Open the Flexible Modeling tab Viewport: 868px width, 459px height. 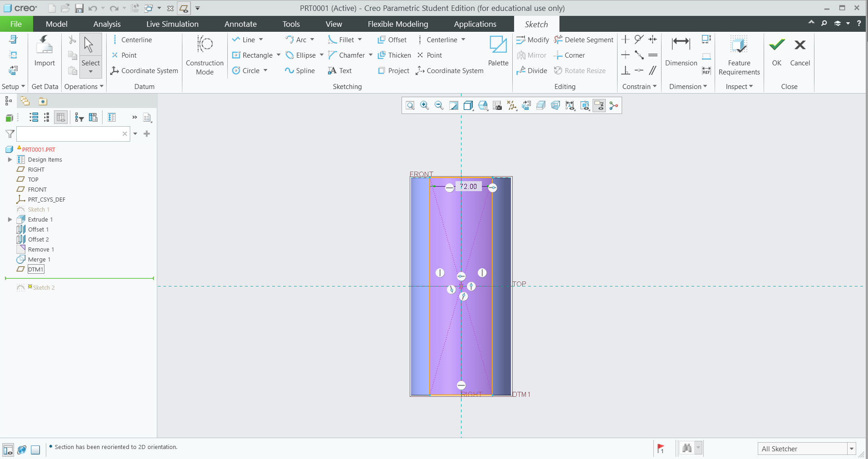pos(397,24)
